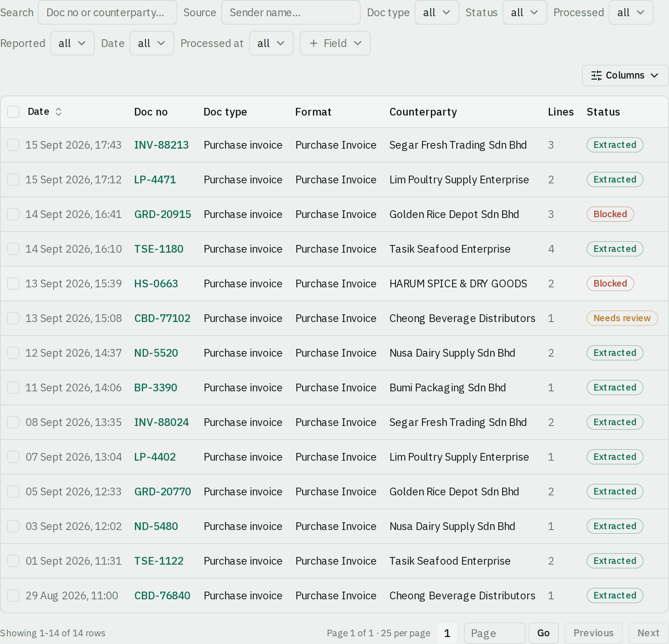This screenshot has width=669, height=644.
Task: Click 'Showing 1-14 of 14 rows' text
Action: [x=53, y=633]
